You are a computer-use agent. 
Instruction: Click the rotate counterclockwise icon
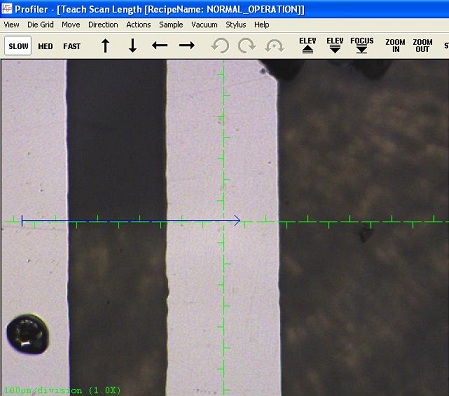tap(220, 46)
